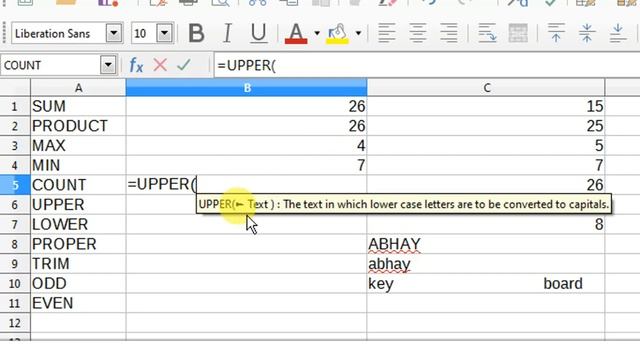
Task: Click cell C8 containing ABHAY
Action: (x=486, y=244)
